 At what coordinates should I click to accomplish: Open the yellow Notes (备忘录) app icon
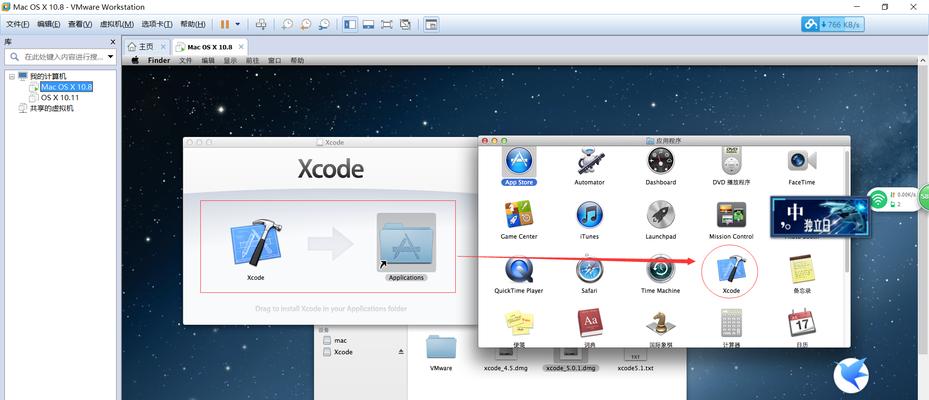pos(802,270)
